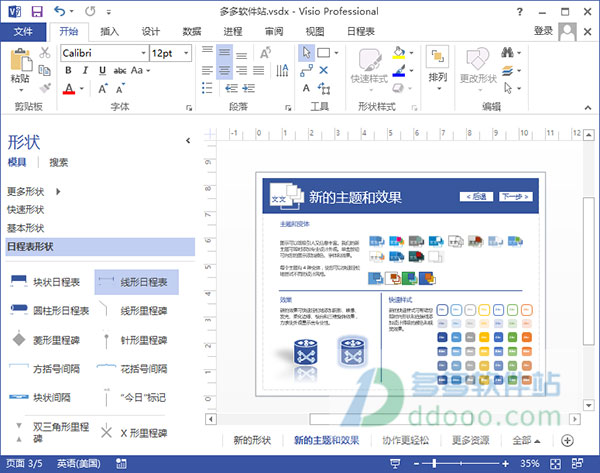Viewport: 600px width, 473px height.
Task: Click the 下一步 button on the page
Action: tap(515, 197)
